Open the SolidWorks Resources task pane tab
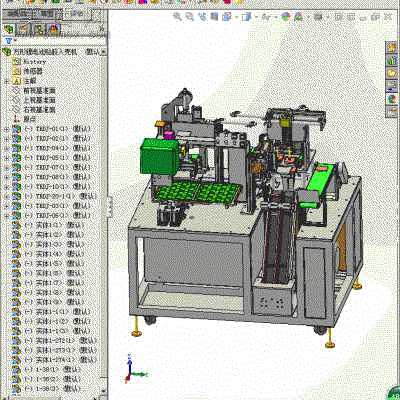The width and height of the screenshot is (400, 400). click(x=392, y=47)
